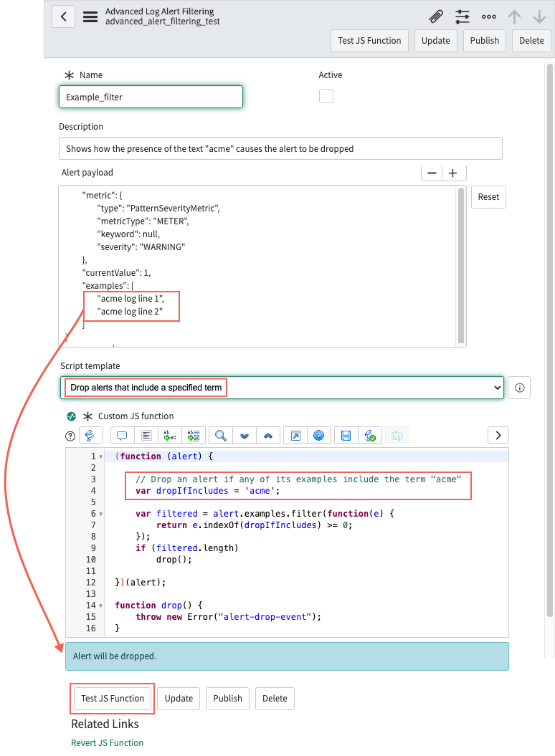
Task: Click the paperclip attachments icon
Action: coord(436,17)
